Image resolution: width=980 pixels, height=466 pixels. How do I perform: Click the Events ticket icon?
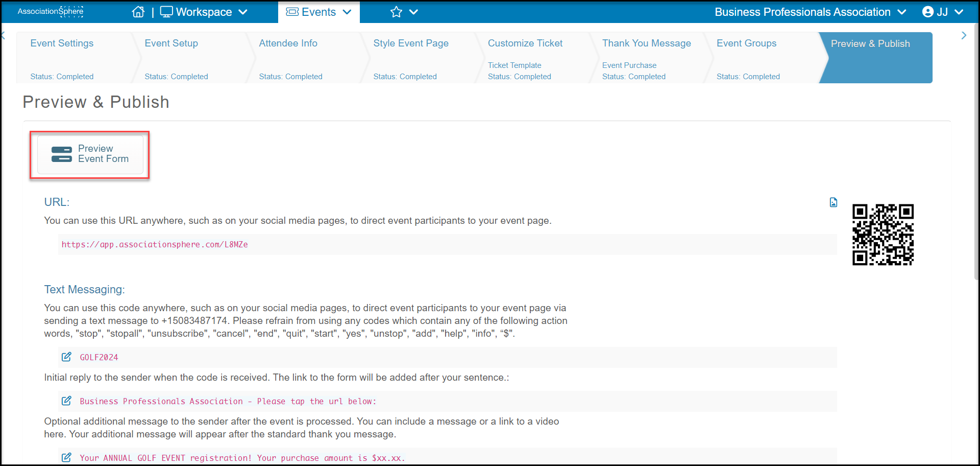pos(292,12)
